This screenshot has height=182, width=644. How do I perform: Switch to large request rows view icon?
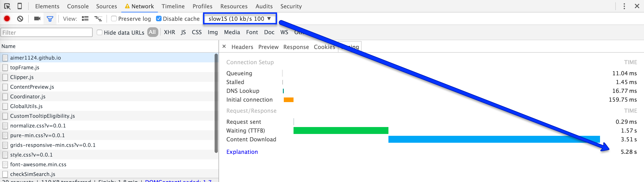[85, 19]
